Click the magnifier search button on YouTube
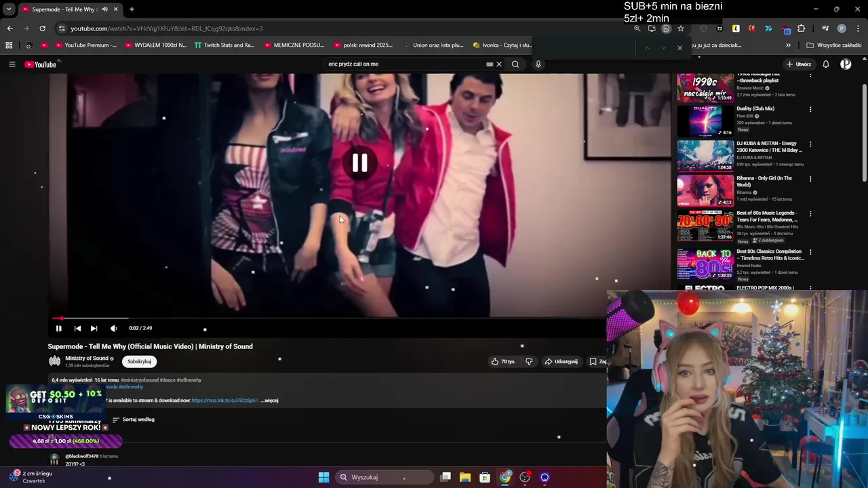Screen dimensions: 868x488 coord(515,64)
